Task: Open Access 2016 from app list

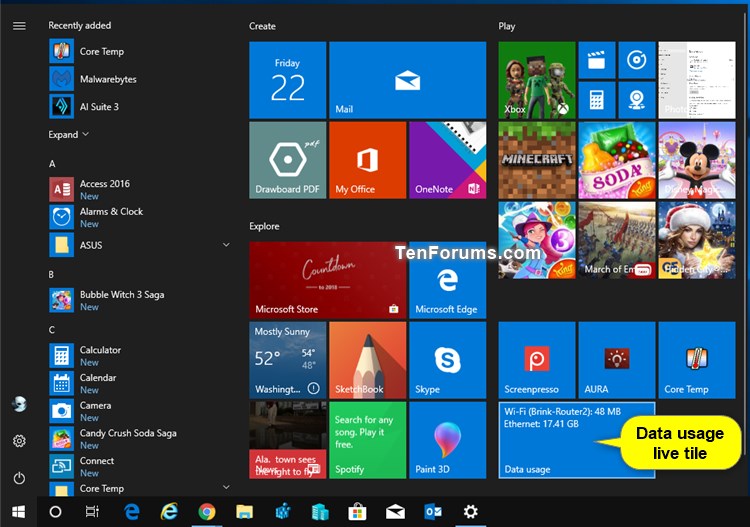Action: tap(139, 189)
